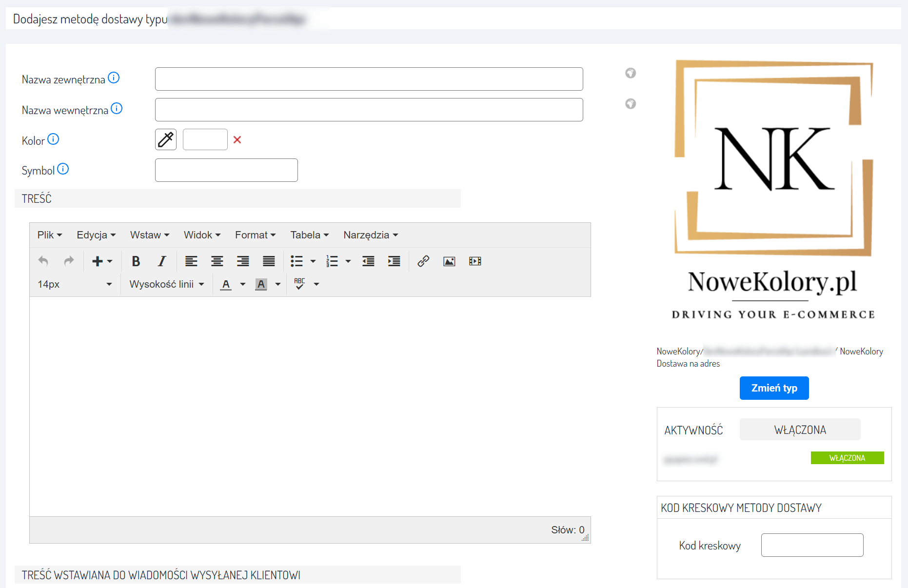Viewport: 908px width, 588px height.
Task: Toggle AKTYWNOŚĆ WŁĄCZONA switch
Action: [800, 430]
